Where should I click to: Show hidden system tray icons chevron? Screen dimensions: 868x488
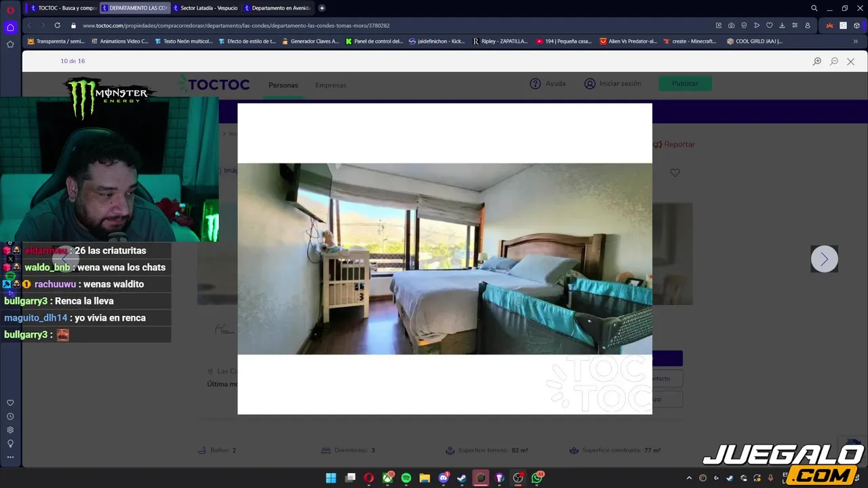click(x=689, y=478)
